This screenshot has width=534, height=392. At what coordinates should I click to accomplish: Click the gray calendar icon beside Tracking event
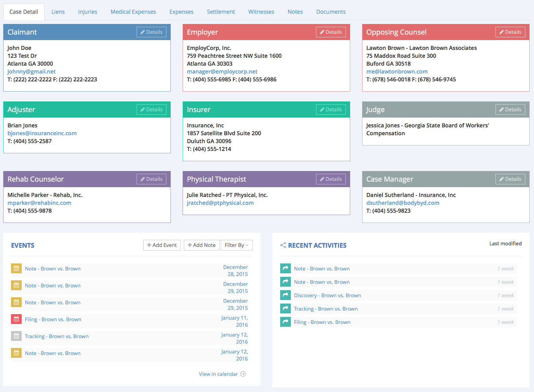(x=16, y=336)
